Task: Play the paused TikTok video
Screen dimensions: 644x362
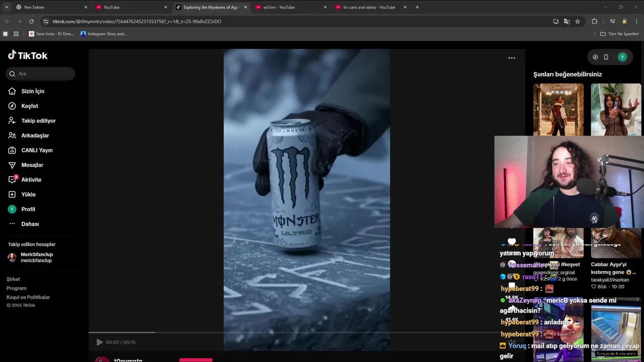Action: tap(100, 342)
